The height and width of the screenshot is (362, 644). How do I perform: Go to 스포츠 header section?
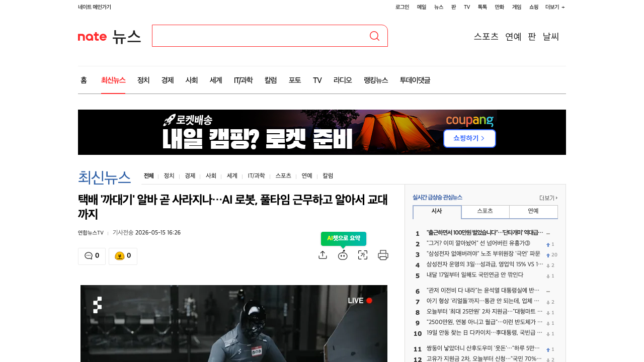(x=486, y=36)
